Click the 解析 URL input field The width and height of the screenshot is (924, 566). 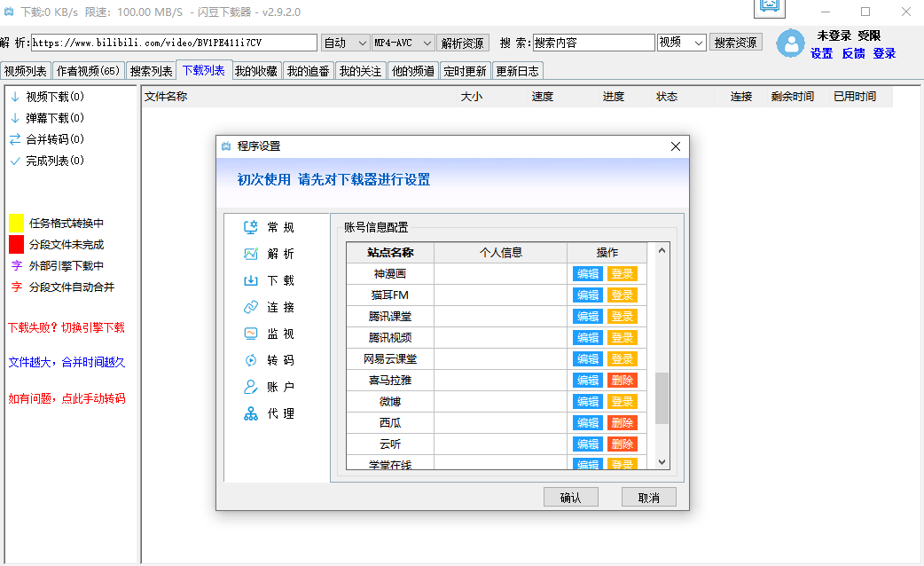pyautogui.click(x=174, y=43)
